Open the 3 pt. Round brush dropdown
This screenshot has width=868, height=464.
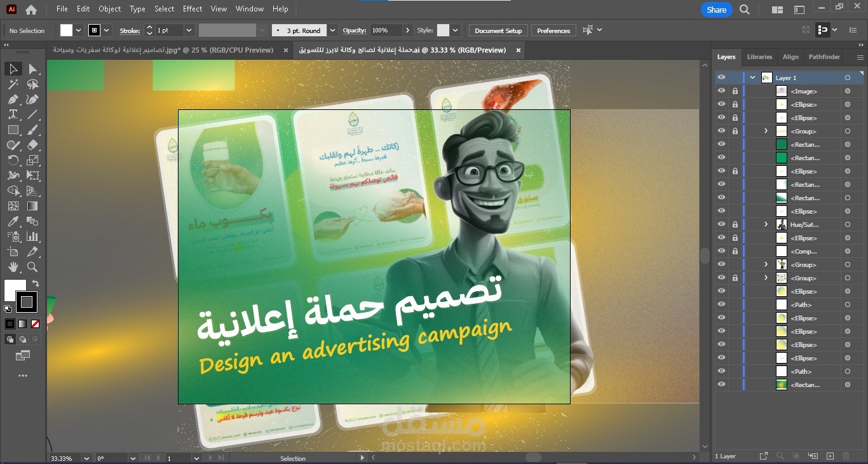(x=332, y=31)
